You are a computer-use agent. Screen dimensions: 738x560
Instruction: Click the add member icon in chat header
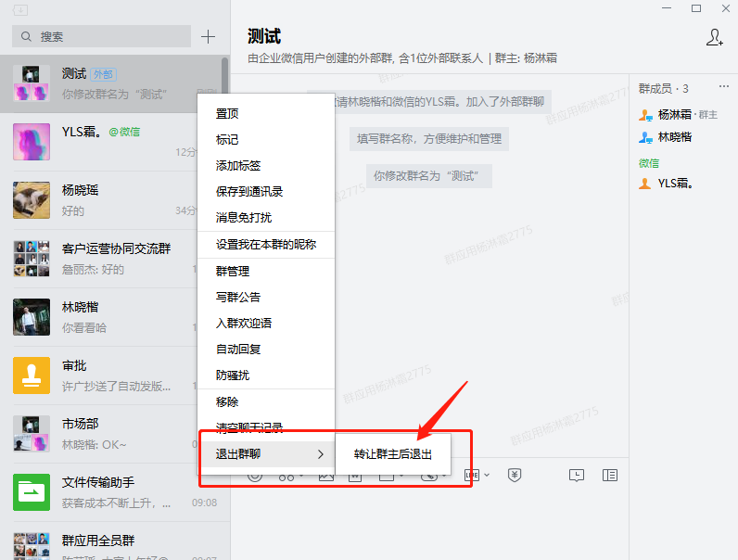tap(714, 37)
